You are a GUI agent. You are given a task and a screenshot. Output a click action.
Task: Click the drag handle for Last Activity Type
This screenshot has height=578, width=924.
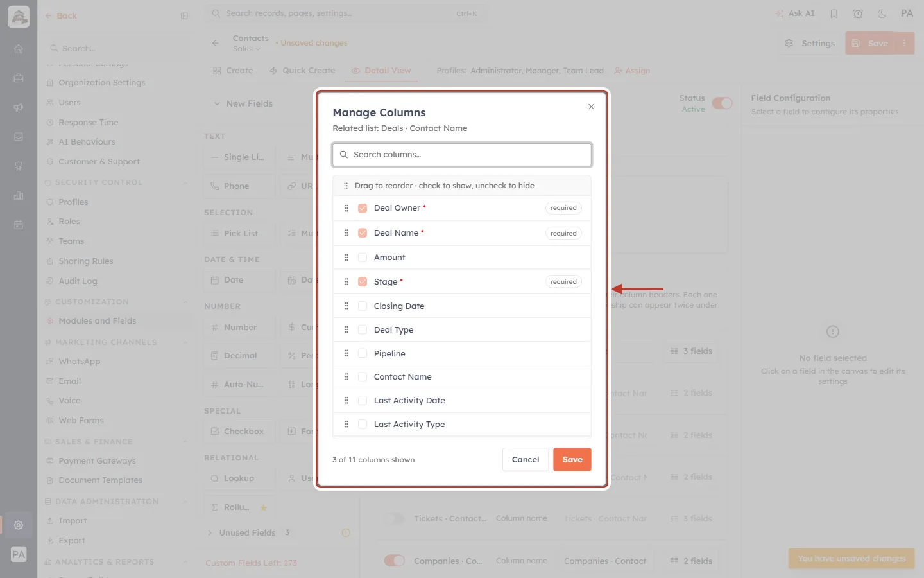[x=346, y=425]
